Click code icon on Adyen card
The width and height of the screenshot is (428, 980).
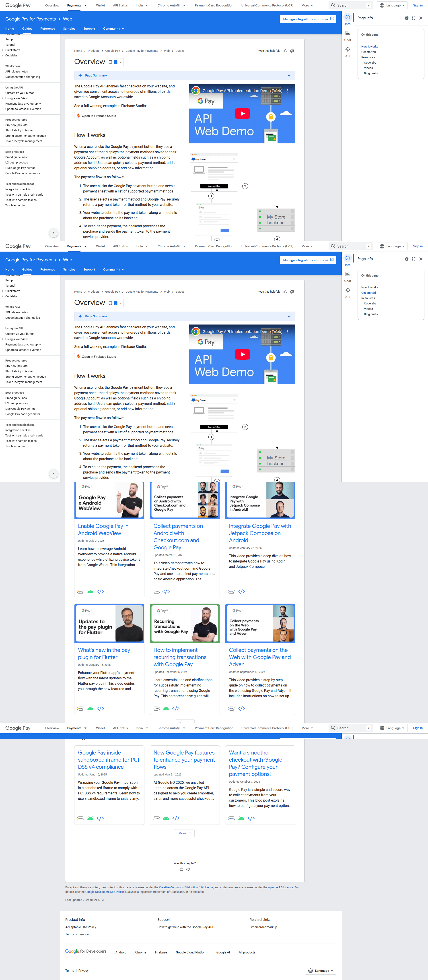(x=241, y=708)
